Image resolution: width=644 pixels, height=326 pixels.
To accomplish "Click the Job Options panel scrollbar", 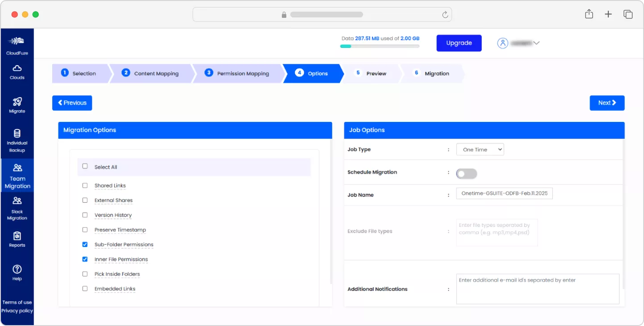I will click(623, 213).
